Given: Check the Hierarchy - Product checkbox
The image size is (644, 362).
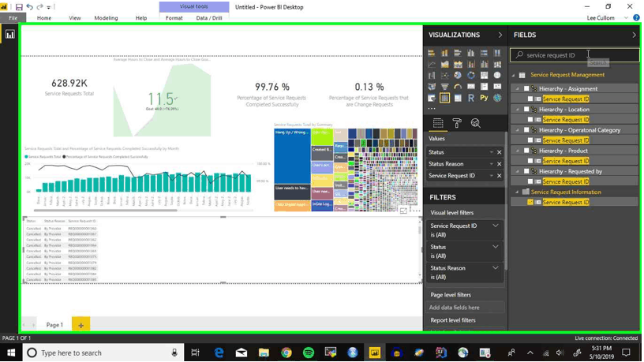Looking at the screenshot, I should (x=526, y=151).
